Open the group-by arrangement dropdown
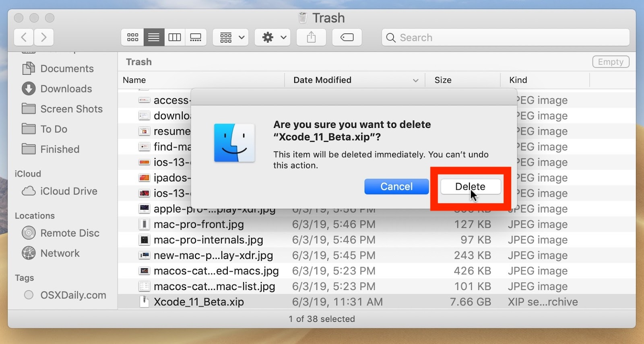Viewport: 644px width, 344px height. [232, 37]
